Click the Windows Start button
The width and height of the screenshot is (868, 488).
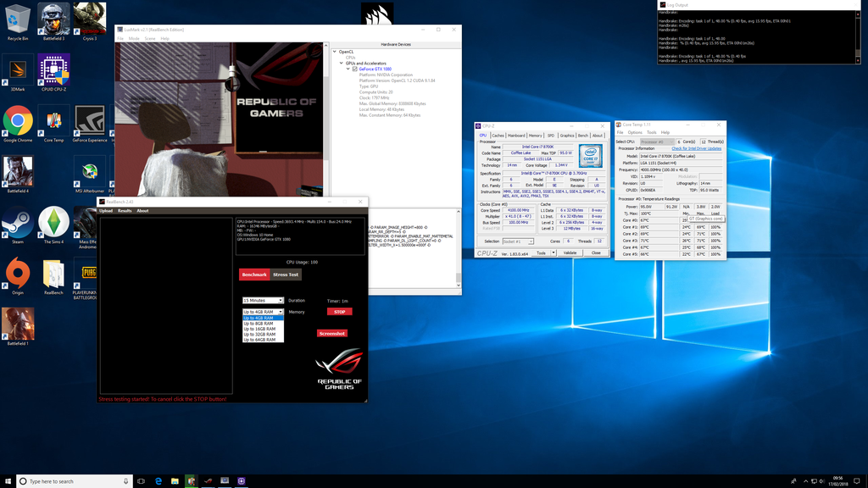(8, 481)
